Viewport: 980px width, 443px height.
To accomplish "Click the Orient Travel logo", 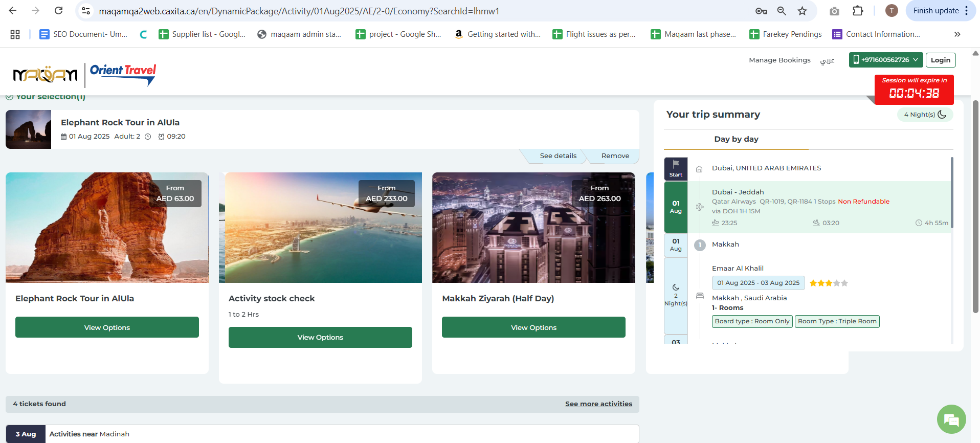I will coord(123,74).
